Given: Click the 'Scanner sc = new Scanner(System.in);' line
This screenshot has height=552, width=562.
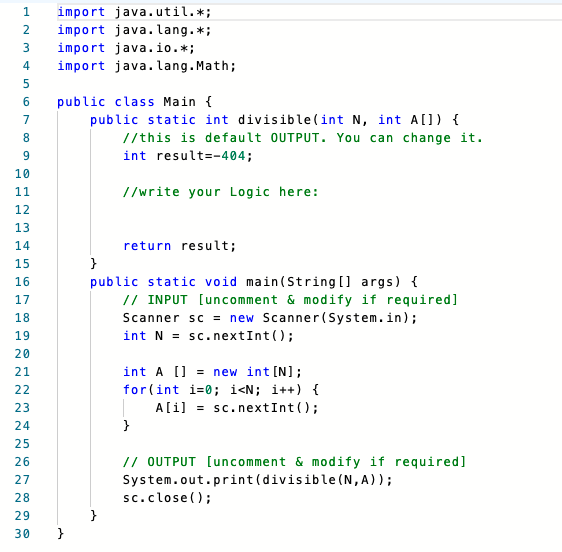Looking at the screenshot, I should [270, 318].
